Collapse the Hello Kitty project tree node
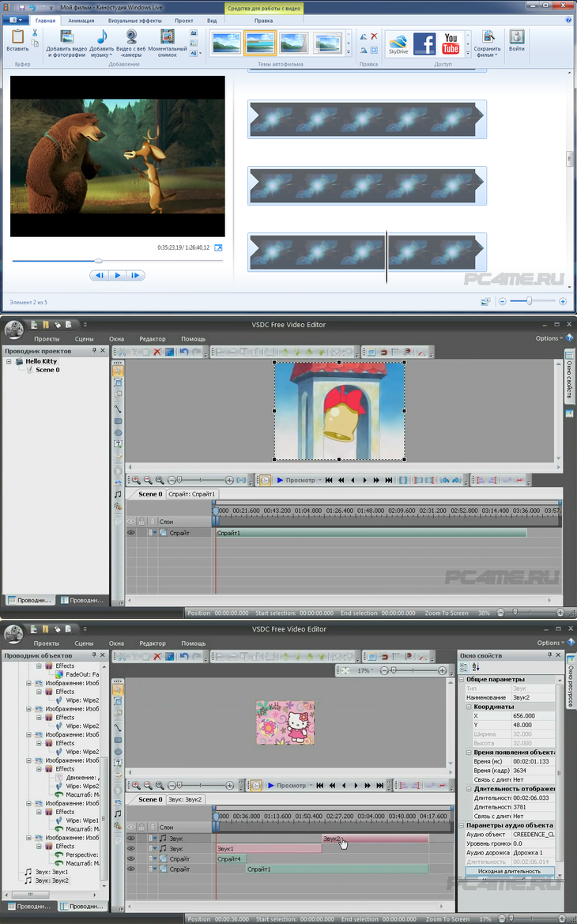 (9, 361)
